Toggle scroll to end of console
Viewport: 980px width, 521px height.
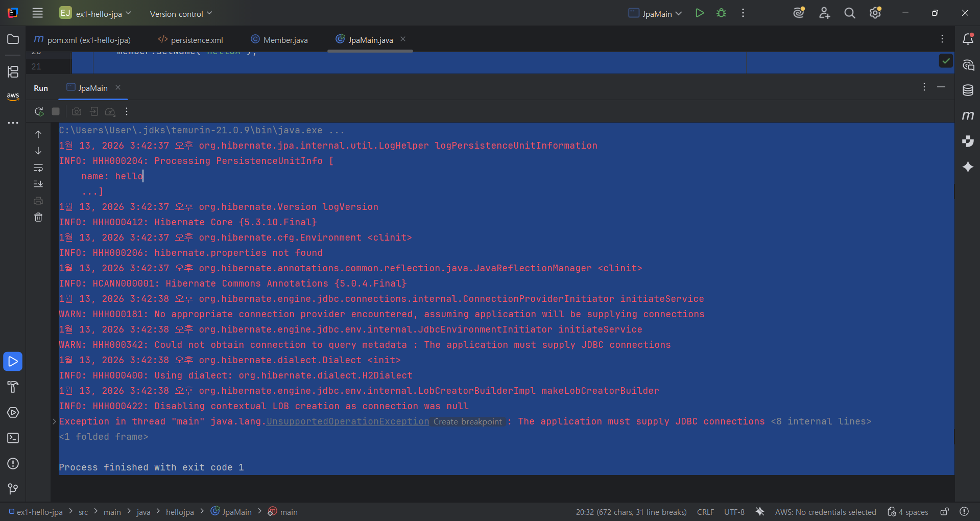38,184
